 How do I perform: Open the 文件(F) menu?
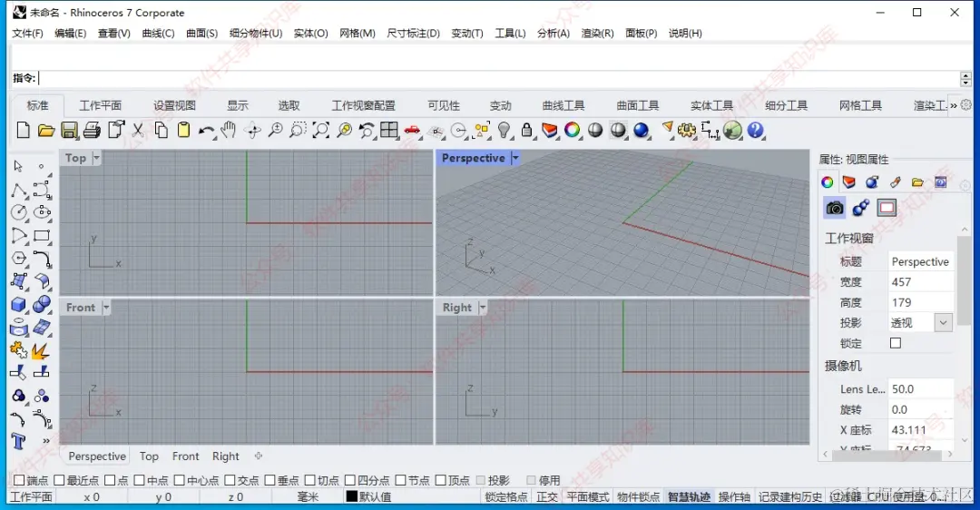click(27, 34)
